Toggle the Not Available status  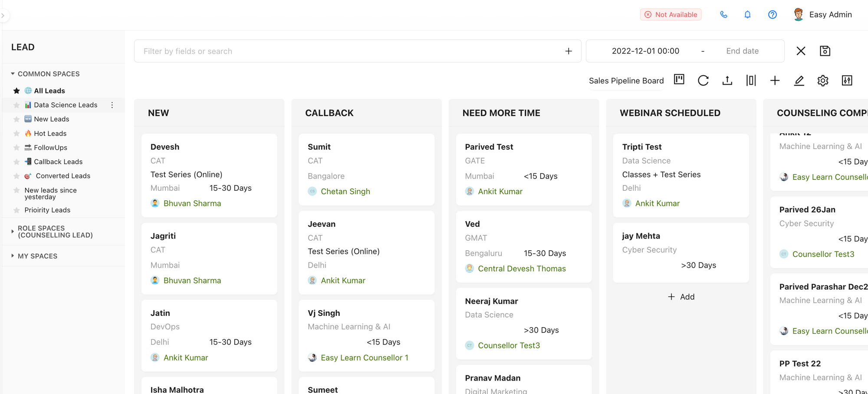click(x=671, y=15)
